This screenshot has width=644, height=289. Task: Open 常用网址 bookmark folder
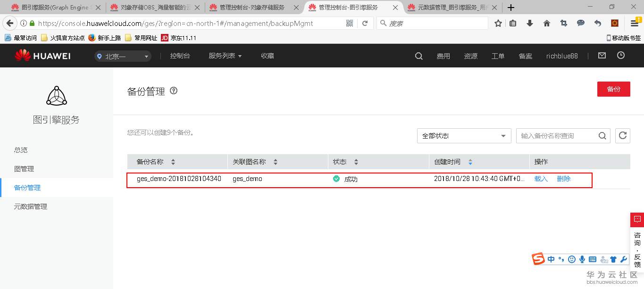(141, 38)
